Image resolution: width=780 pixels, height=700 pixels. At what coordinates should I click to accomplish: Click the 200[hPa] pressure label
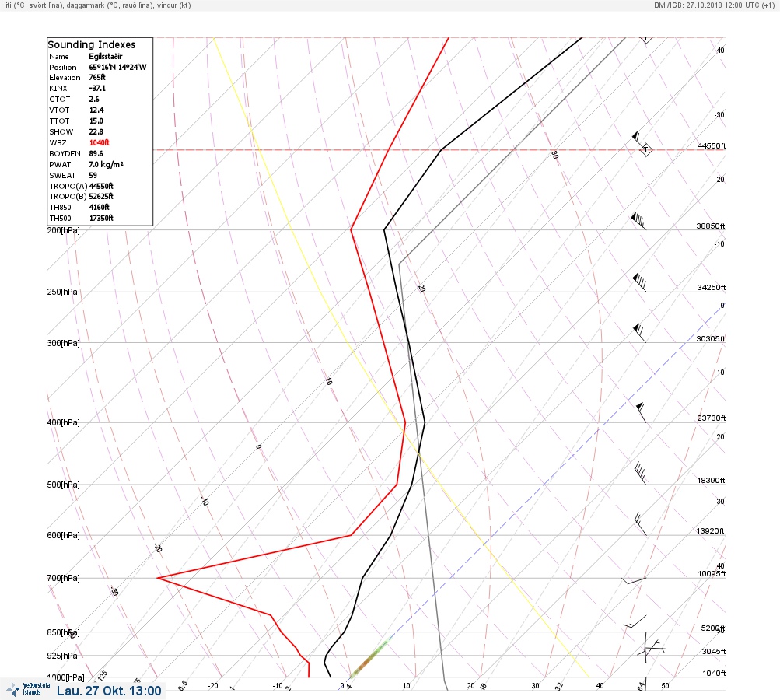(63, 230)
